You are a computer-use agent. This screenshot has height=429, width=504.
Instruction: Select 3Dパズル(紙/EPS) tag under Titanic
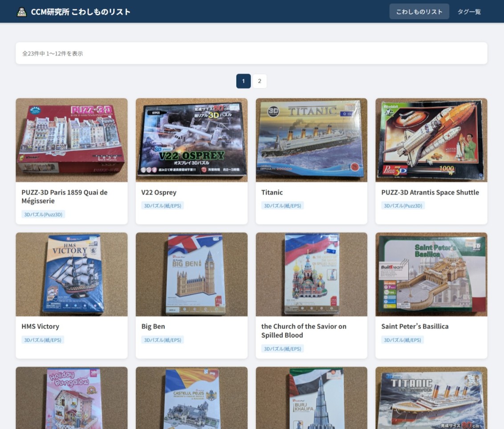pyautogui.click(x=283, y=206)
